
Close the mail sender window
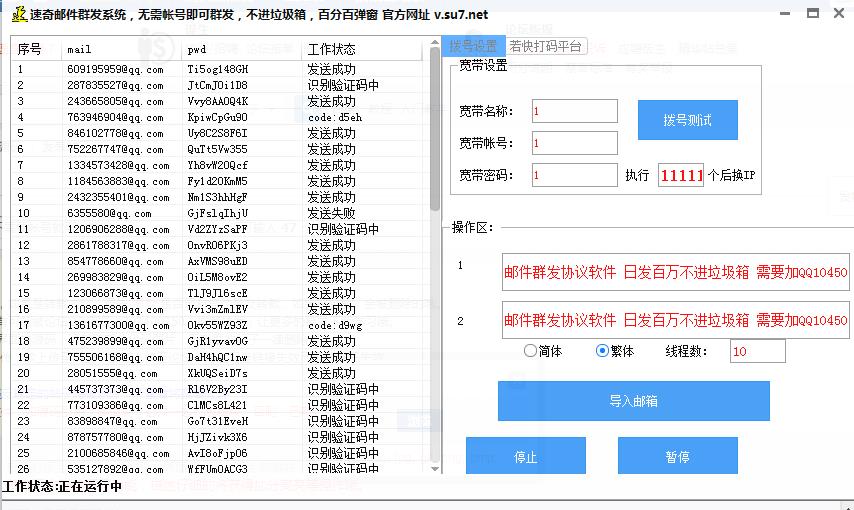[x=839, y=13]
